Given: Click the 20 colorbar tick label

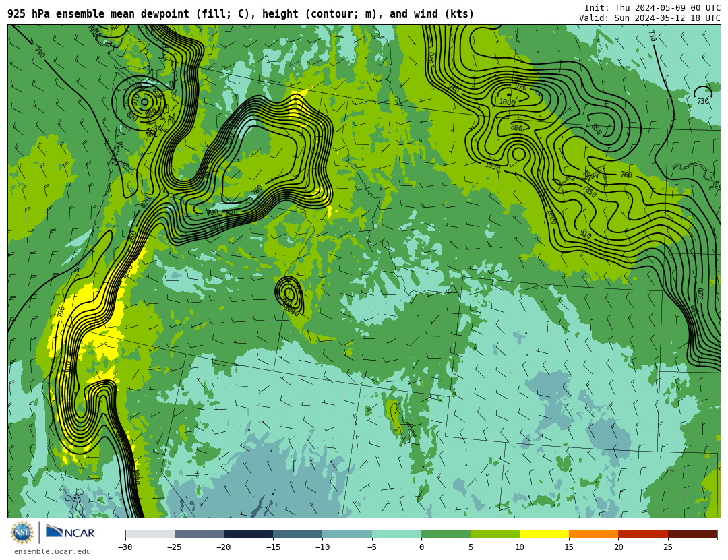Looking at the screenshot, I should (618, 547).
